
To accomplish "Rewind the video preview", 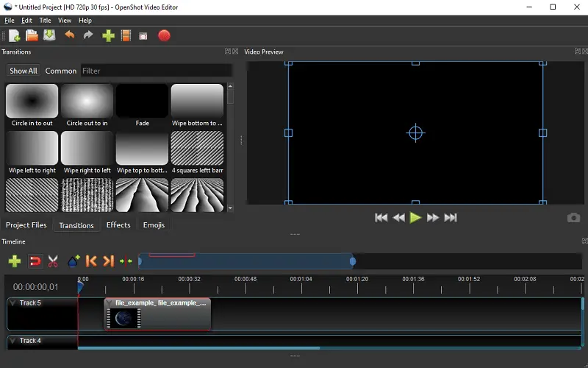I will (398, 218).
